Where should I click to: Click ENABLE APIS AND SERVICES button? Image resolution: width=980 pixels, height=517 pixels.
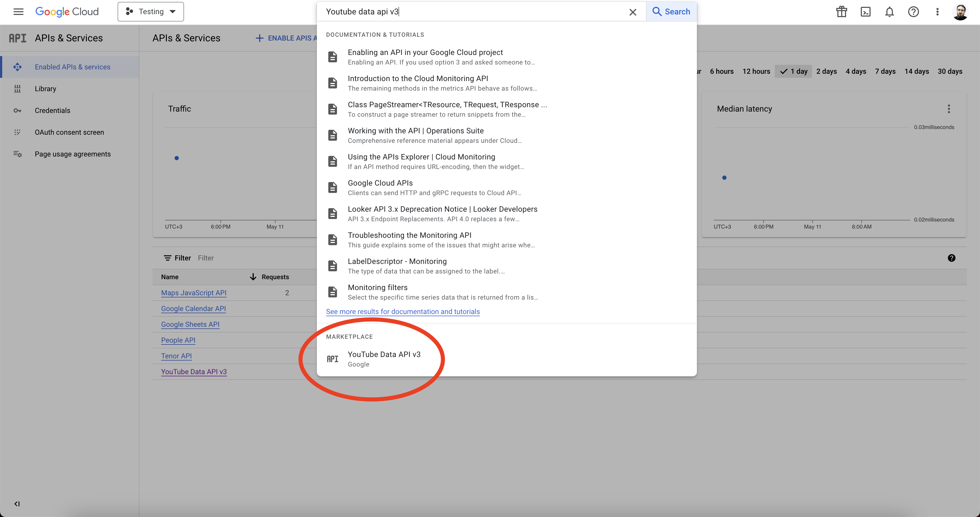286,38
